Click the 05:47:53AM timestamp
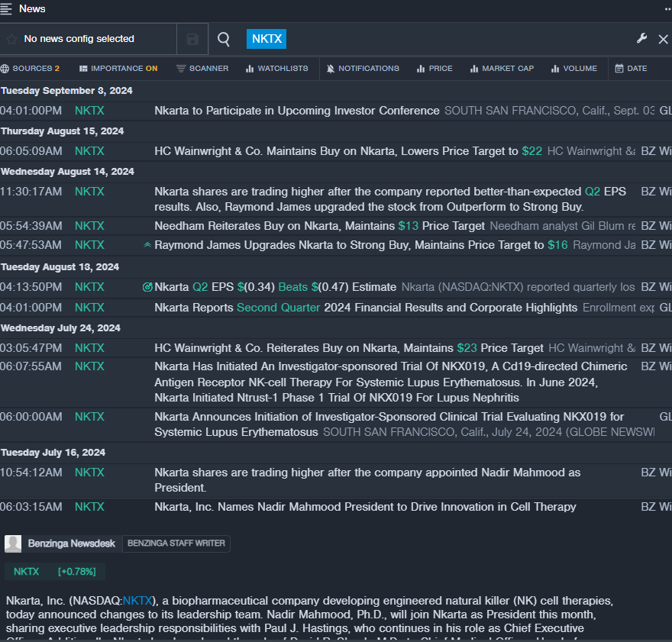672x642 pixels. [31, 245]
